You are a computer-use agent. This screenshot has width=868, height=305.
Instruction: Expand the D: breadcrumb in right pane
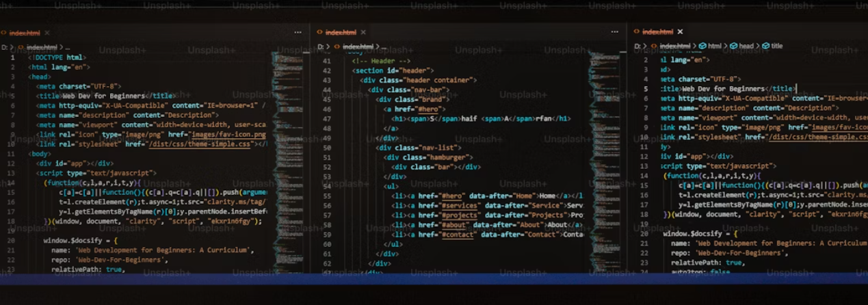pos(637,47)
